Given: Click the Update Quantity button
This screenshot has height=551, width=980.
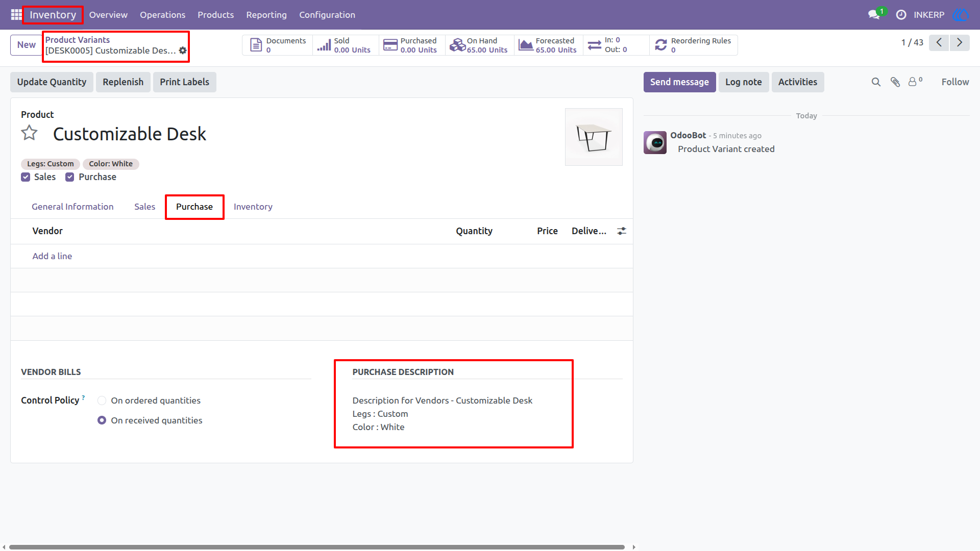Looking at the screenshot, I should 52,82.
